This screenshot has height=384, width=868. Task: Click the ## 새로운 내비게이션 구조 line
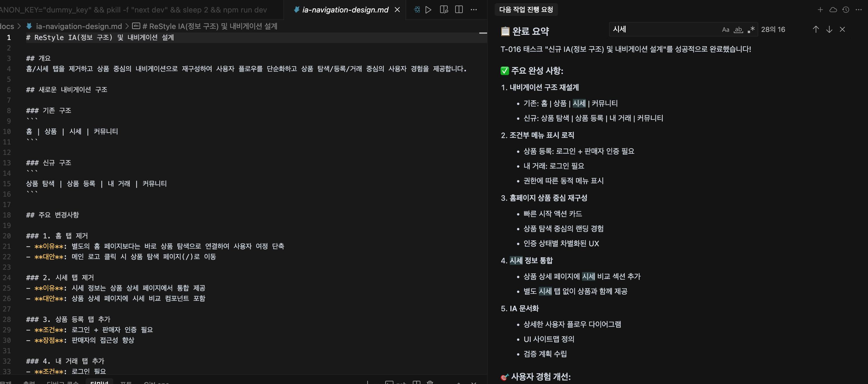[67, 90]
